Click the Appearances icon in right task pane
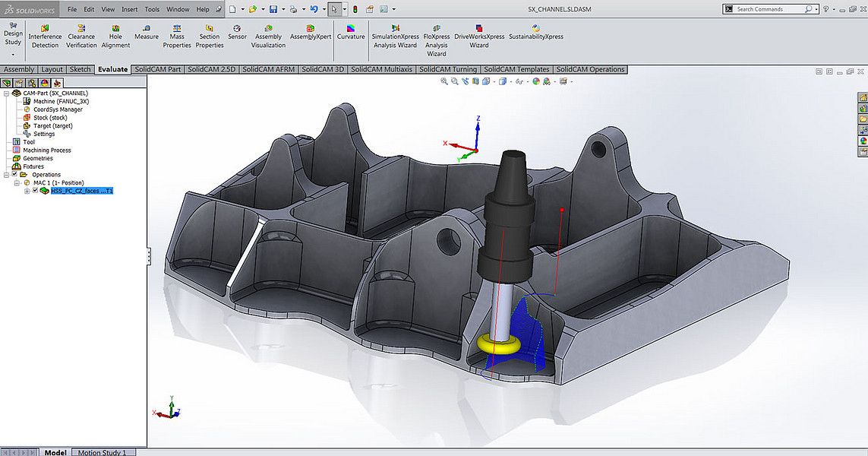This screenshot has height=456, width=868. coord(863,141)
